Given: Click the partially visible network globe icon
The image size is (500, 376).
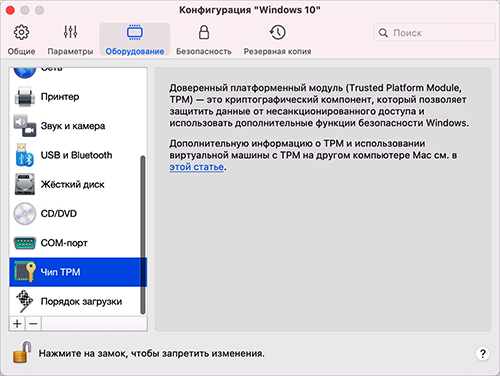Looking at the screenshot, I should (x=25, y=73).
